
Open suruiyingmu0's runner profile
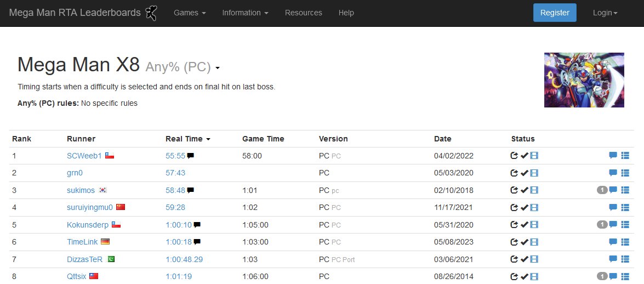90,208
